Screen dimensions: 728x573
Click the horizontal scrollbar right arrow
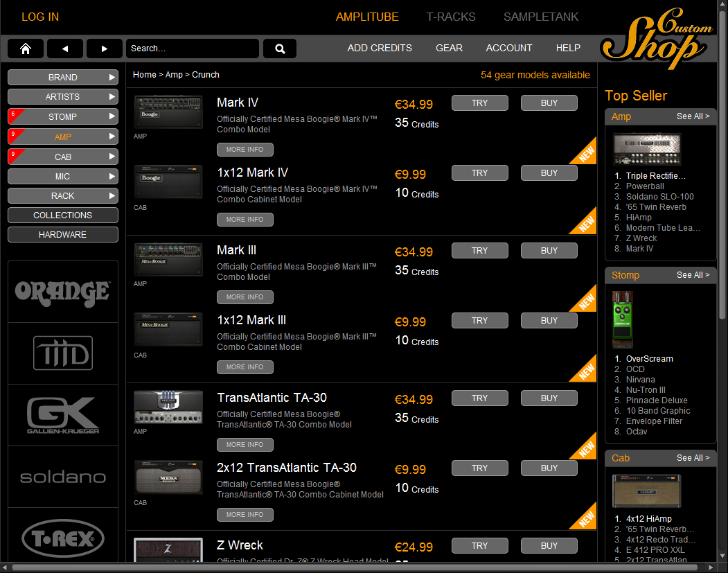711,567
